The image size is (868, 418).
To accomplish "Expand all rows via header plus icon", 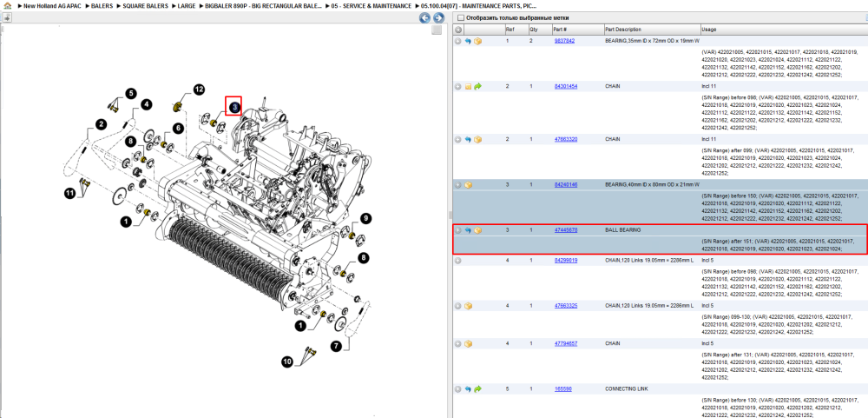I will (457, 30).
